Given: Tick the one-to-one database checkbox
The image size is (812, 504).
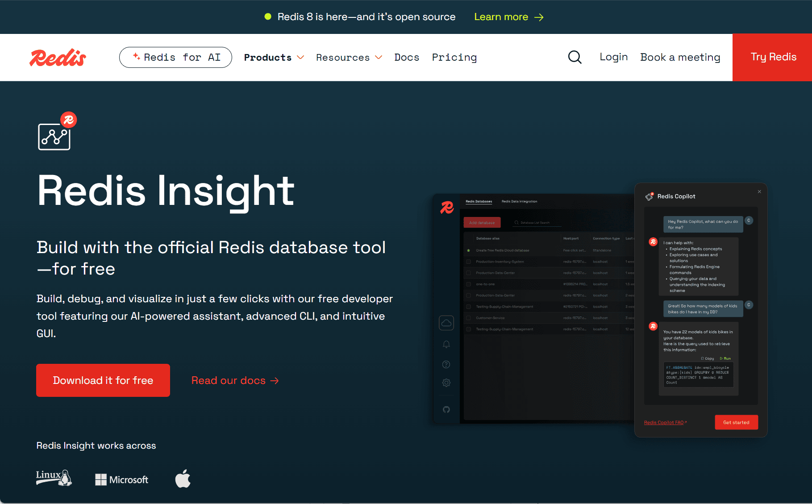Looking at the screenshot, I should click(468, 284).
